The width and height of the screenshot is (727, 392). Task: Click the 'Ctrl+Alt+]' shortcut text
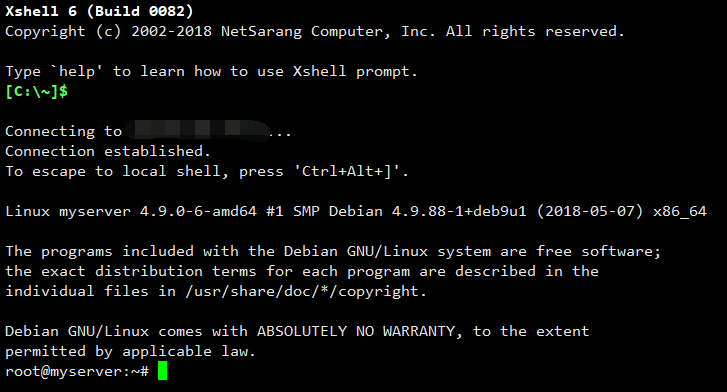tap(351, 172)
